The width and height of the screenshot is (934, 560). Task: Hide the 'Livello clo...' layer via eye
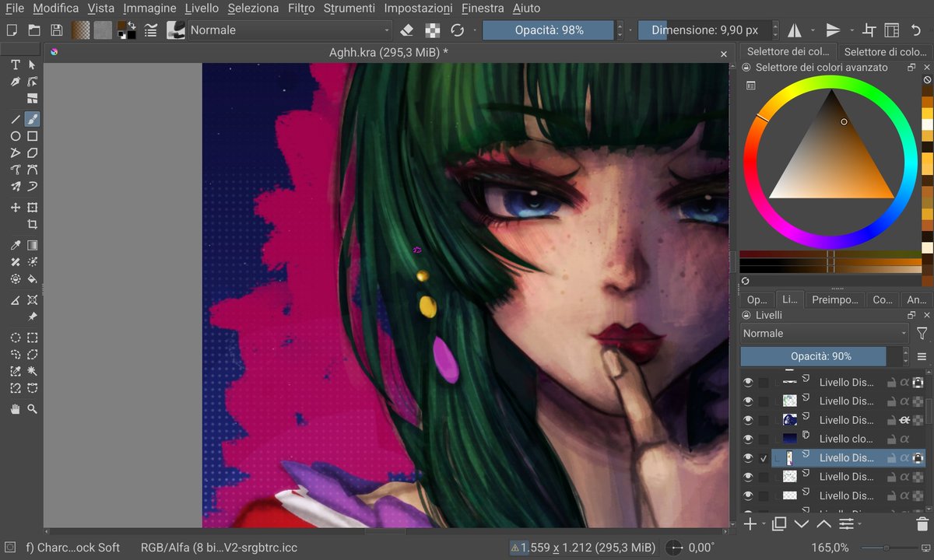[748, 439]
